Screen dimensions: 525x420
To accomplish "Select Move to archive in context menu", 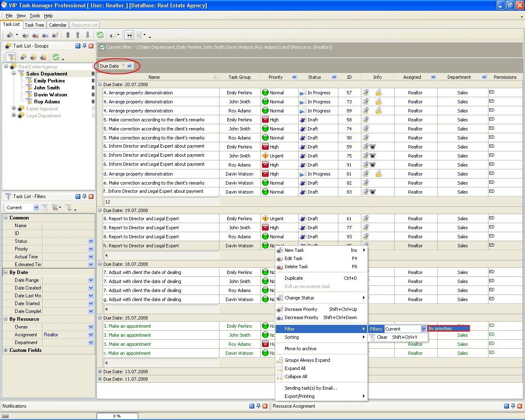I will 322,349.
